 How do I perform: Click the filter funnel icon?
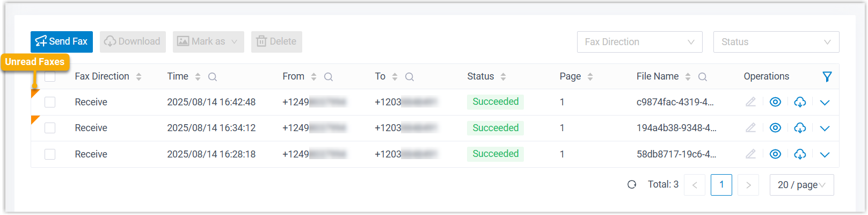(x=827, y=77)
